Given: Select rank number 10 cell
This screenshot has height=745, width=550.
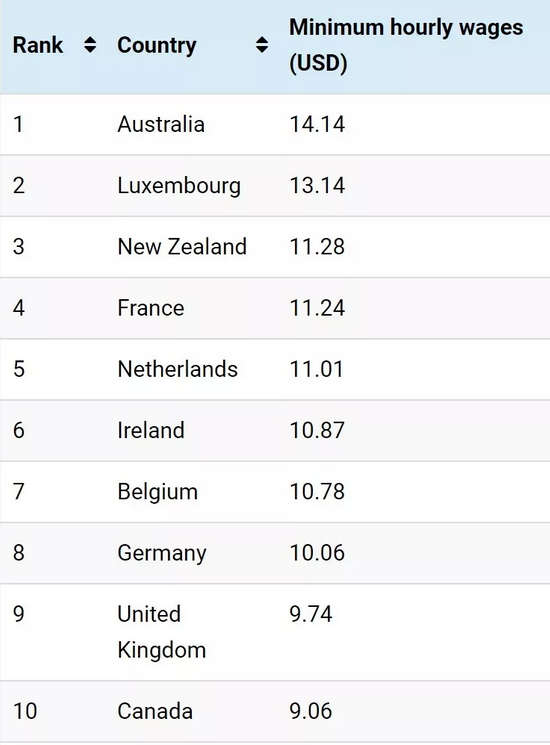Looking at the screenshot, I should 25,711.
